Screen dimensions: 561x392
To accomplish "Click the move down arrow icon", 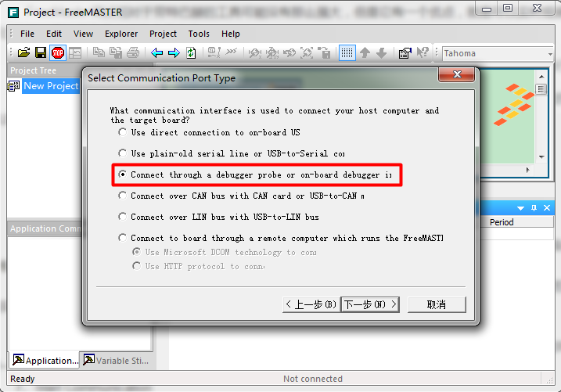I will (x=381, y=53).
